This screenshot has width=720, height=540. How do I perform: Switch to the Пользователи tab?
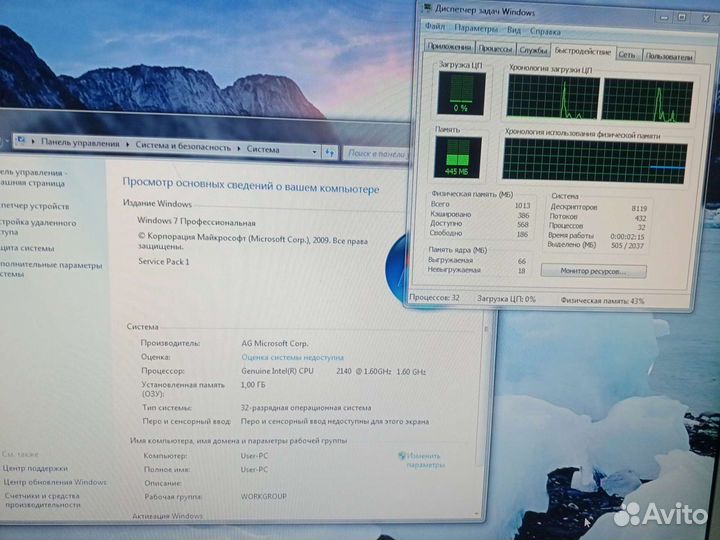tap(668, 56)
